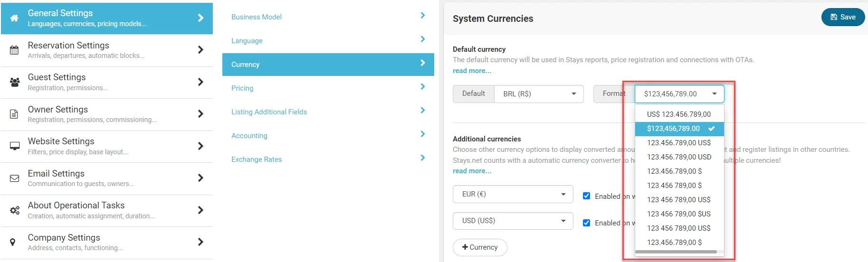Click the format list horizontal scrollbar

(x=676, y=252)
